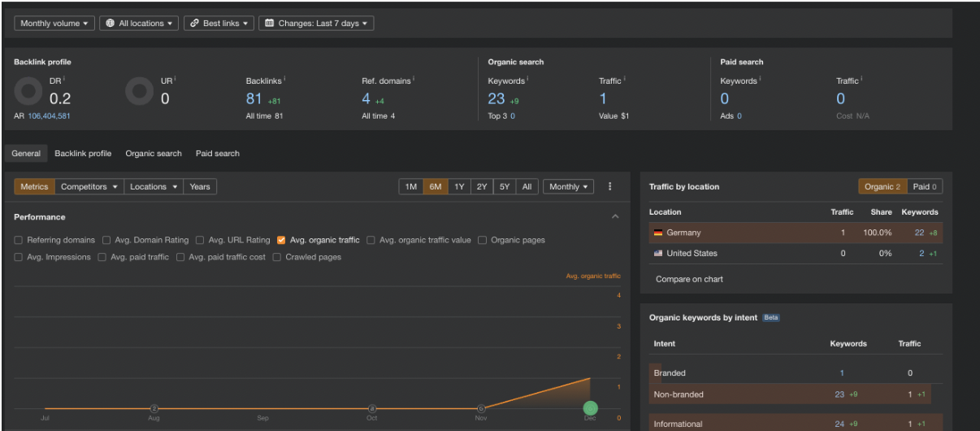This screenshot has height=431, width=980.
Task: Switch to the Backlink profile tab
Action: coord(83,154)
